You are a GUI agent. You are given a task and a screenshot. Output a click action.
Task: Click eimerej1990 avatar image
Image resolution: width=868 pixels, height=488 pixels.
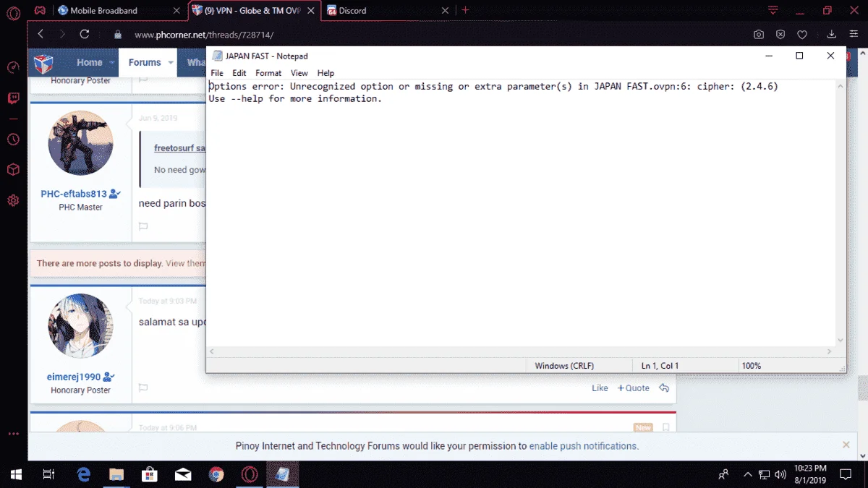click(80, 326)
